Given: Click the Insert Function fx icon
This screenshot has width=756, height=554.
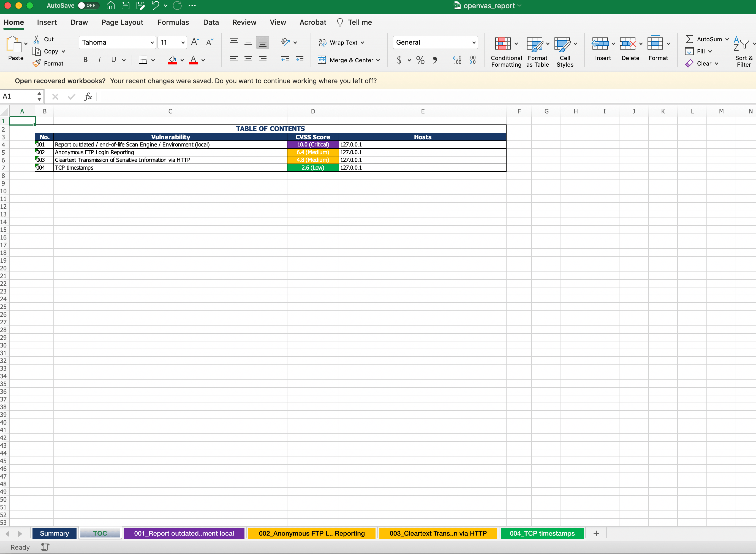Looking at the screenshot, I should coord(88,97).
